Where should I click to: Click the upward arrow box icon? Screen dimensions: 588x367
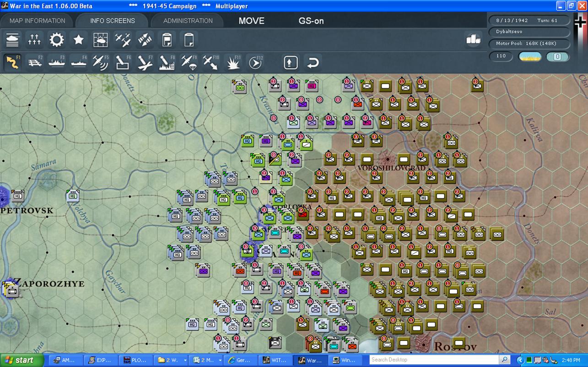[x=291, y=62]
